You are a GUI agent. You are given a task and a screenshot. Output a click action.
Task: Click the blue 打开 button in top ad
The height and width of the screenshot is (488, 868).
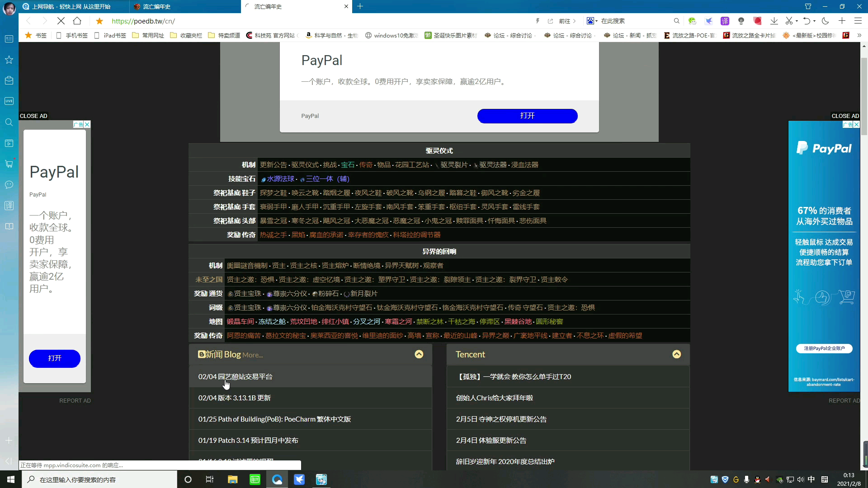click(x=527, y=116)
